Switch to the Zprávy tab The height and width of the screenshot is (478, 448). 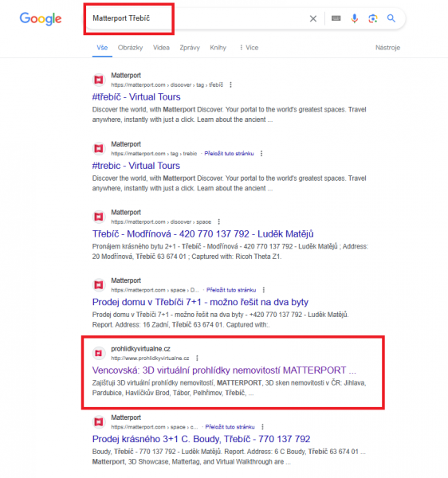point(190,48)
